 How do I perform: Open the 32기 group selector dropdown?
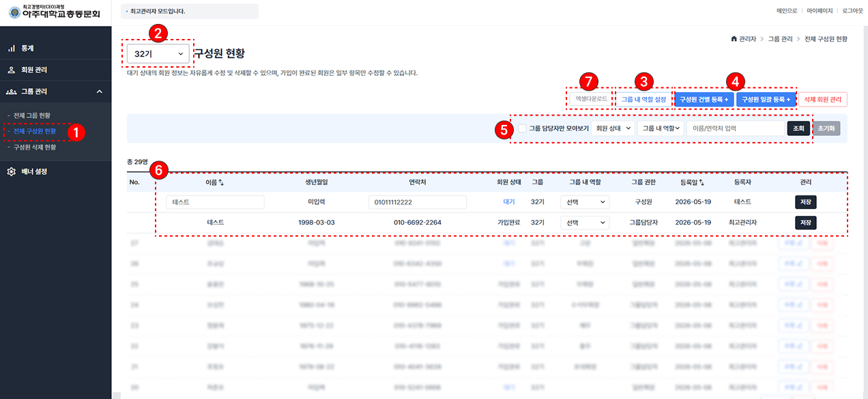[158, 53]
